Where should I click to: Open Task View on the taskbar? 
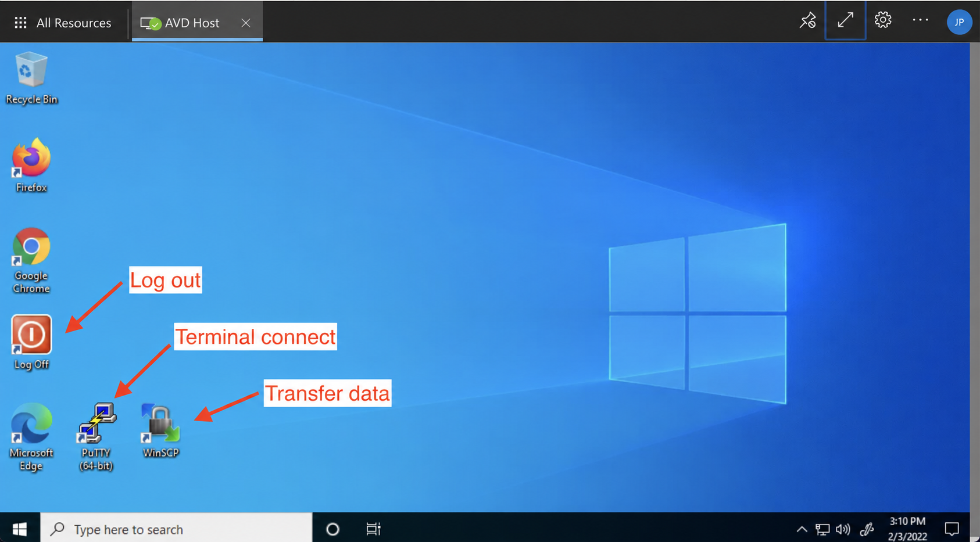click(373, 529)
